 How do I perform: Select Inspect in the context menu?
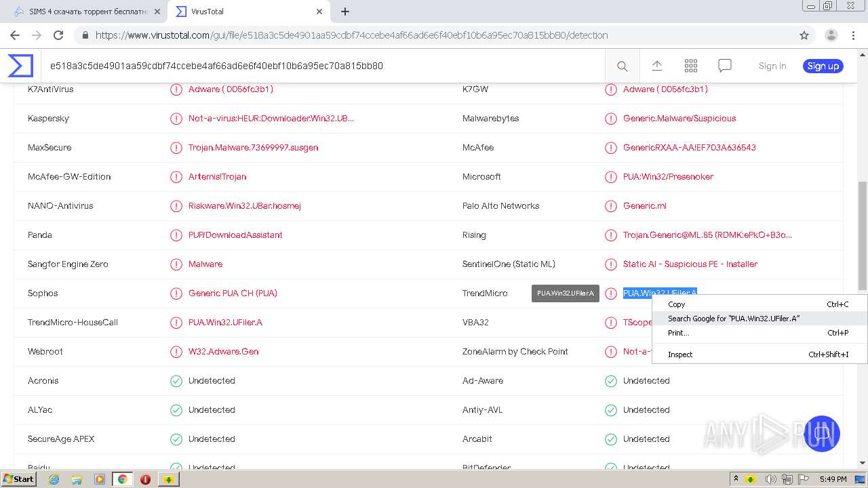[x=680, y=354]
